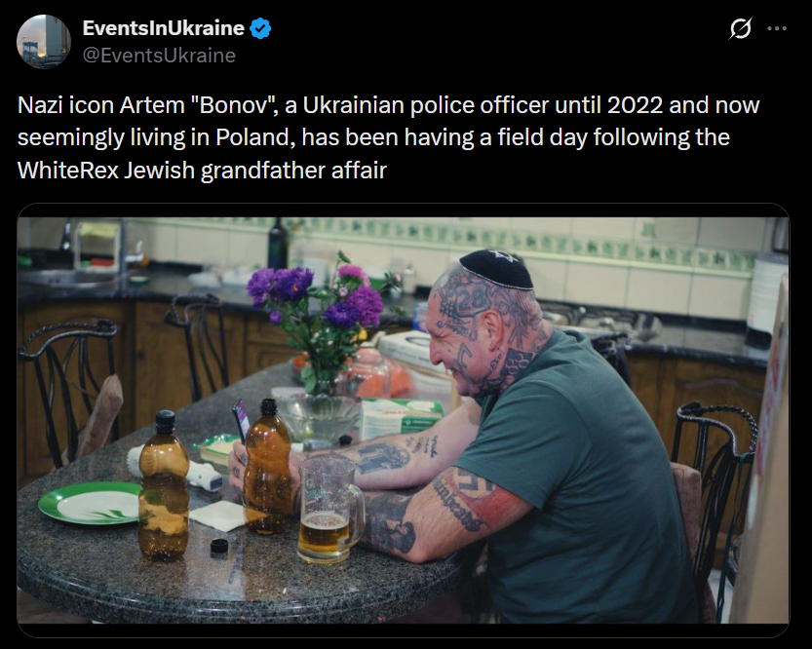
Task: Click the EventsInUkraine display name
Action: [163, 28]
